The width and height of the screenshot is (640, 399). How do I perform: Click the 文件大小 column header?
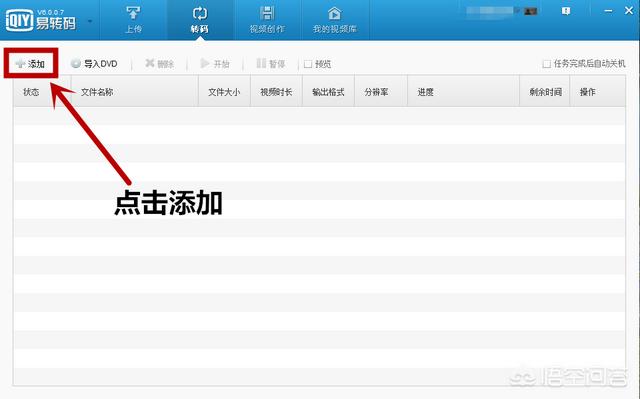pos(224,92)
